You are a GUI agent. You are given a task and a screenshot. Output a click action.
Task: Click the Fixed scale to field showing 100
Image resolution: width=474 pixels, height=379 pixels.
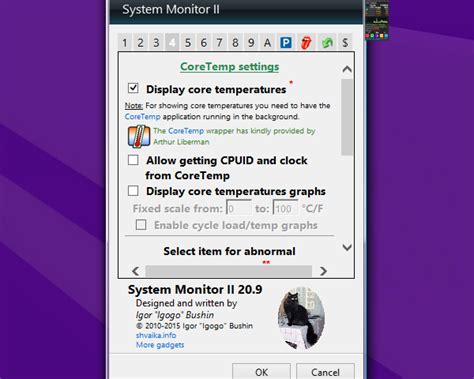point(285,208)
